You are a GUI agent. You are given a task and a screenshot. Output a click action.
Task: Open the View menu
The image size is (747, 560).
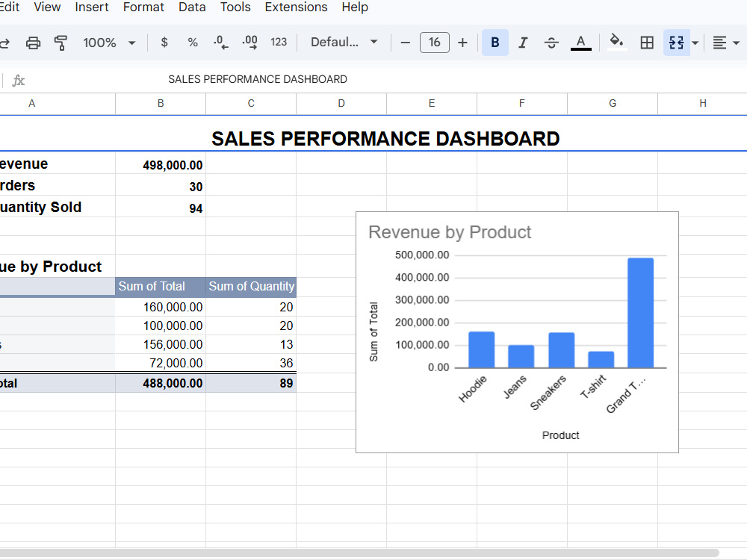point(47,7)
